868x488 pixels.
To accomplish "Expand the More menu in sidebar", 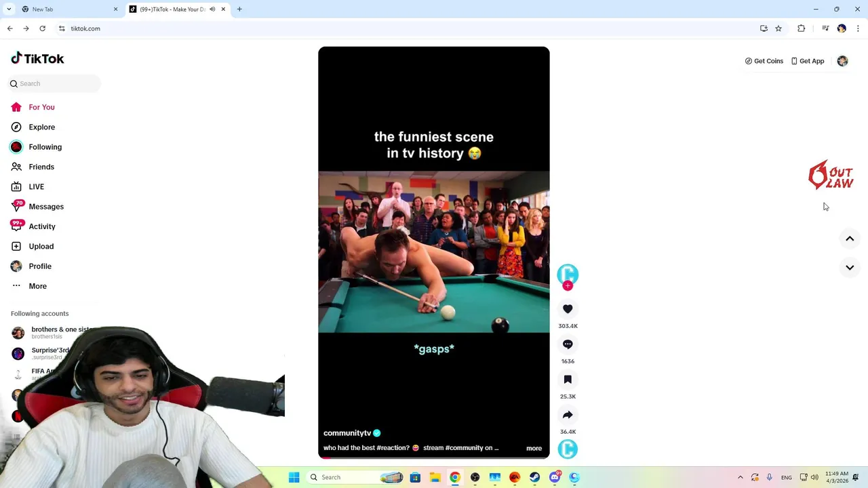I will point(29,286).
